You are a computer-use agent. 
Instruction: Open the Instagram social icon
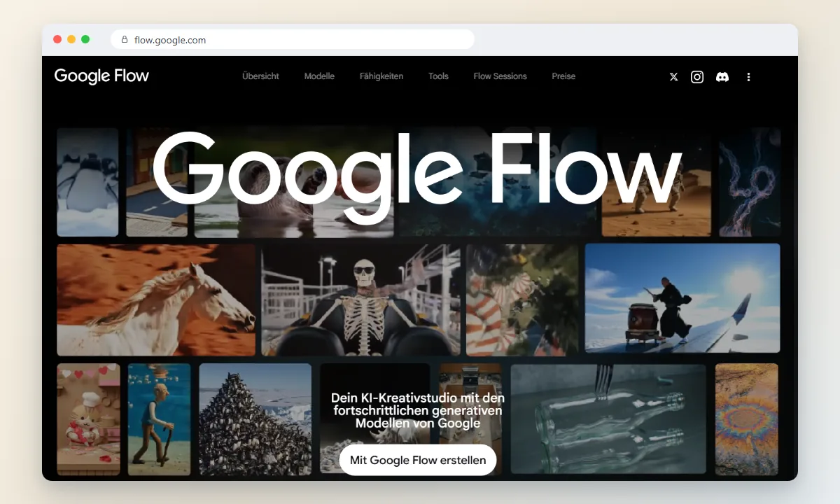coord(697,77)
